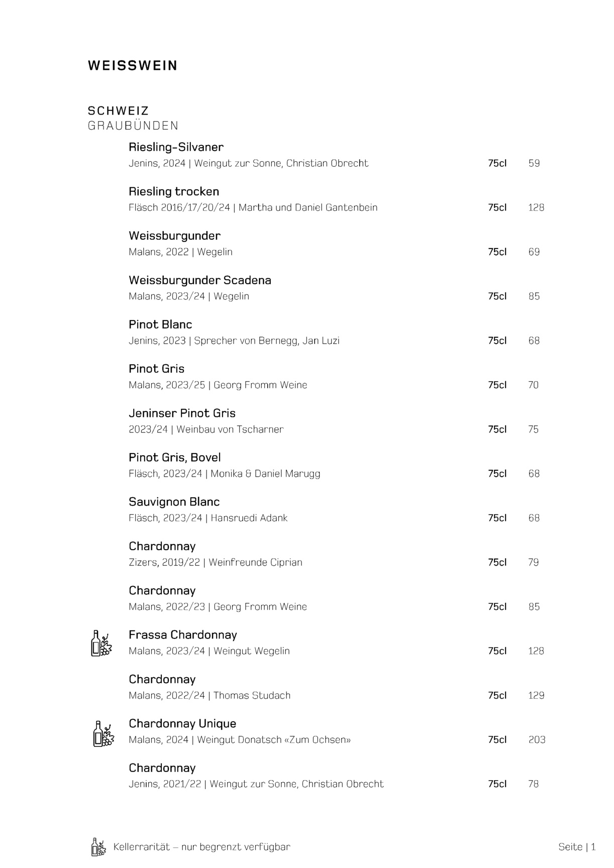The image size is (614, 868).
Task: Select the Kellerrarität nur begrenzt verfügbar note
Action: point(202,847)
